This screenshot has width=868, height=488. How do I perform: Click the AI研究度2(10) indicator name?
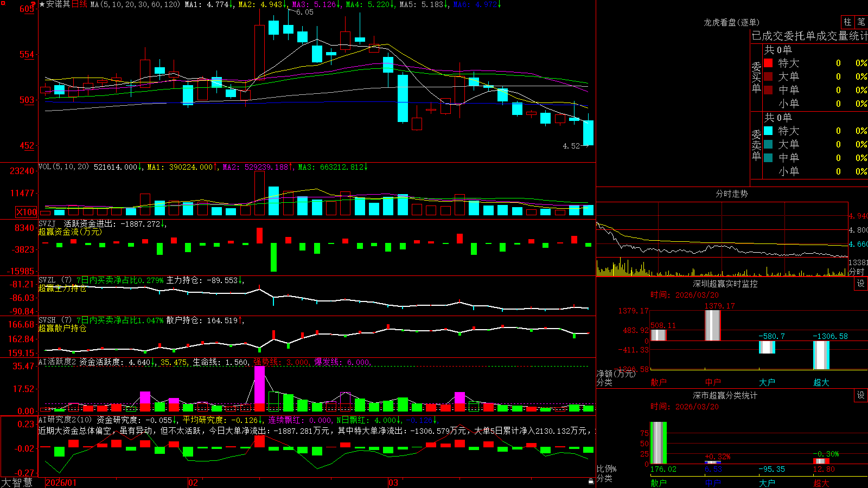[66, 420]
